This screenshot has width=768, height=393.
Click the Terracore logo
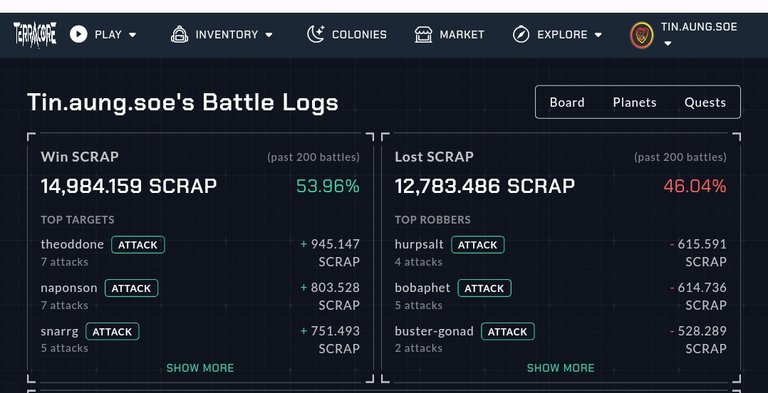(34, 34)
